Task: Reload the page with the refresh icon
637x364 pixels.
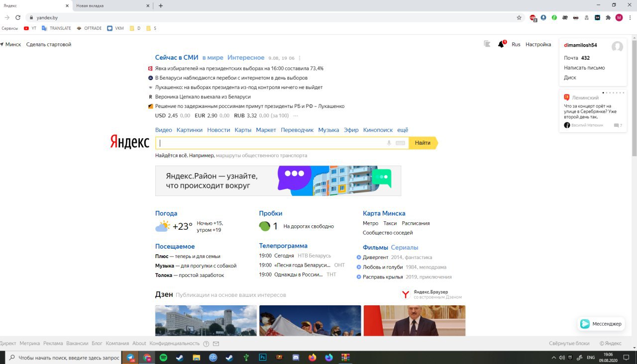Action: tap(18, 17)
